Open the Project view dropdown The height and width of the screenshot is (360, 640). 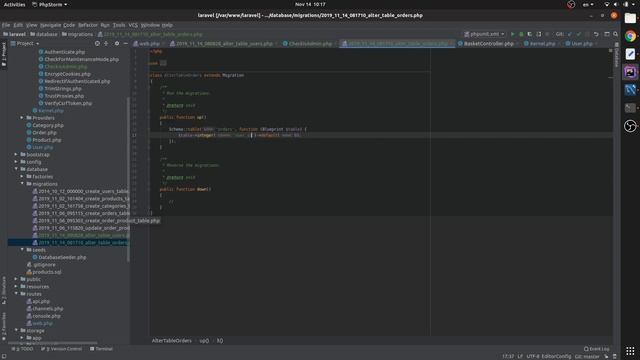[x=25, y=43]
